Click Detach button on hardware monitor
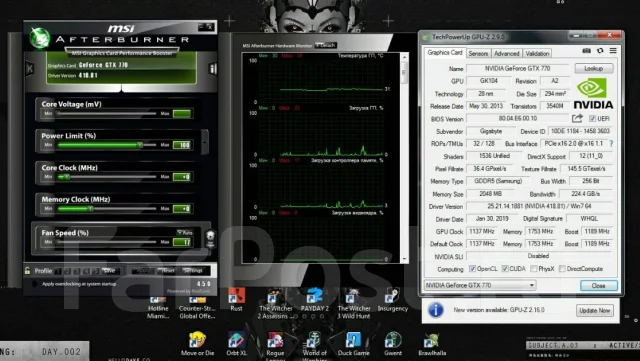Viewport: 640px width, 361px height. (x=326, y=45)
